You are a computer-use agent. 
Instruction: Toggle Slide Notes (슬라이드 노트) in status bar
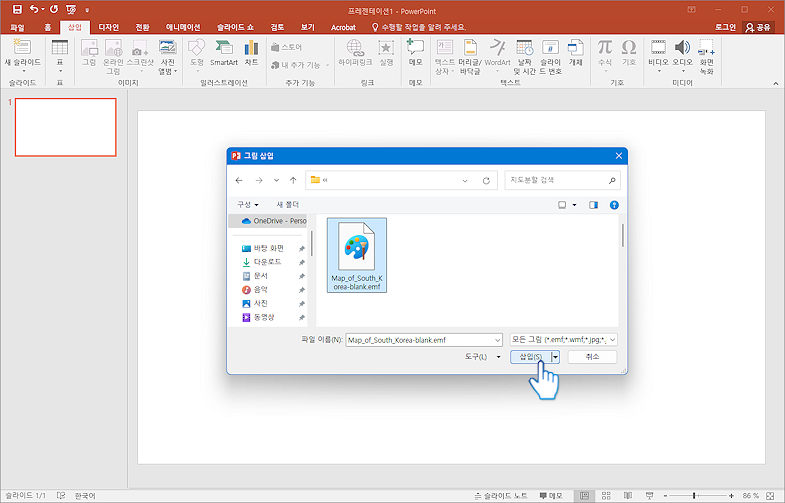[501, 495]
